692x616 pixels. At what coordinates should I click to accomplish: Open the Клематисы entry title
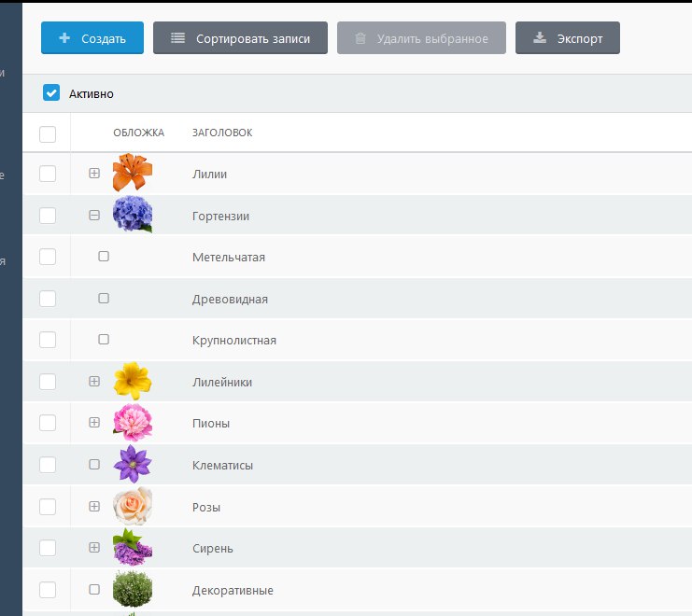(x=222, y=465)
